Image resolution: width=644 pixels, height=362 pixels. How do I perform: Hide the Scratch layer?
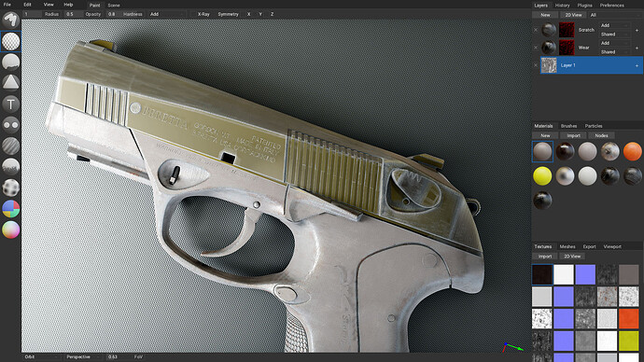pos(536,30)
